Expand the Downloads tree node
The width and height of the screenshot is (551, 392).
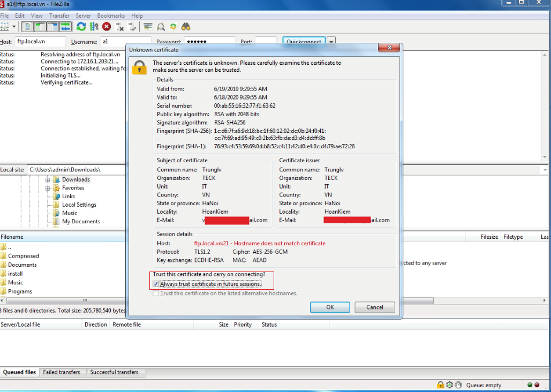tap(48, 179)
